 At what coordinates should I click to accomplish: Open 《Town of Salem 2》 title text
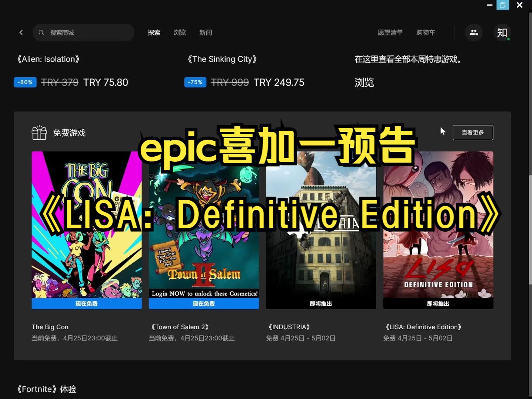point(180,327)
